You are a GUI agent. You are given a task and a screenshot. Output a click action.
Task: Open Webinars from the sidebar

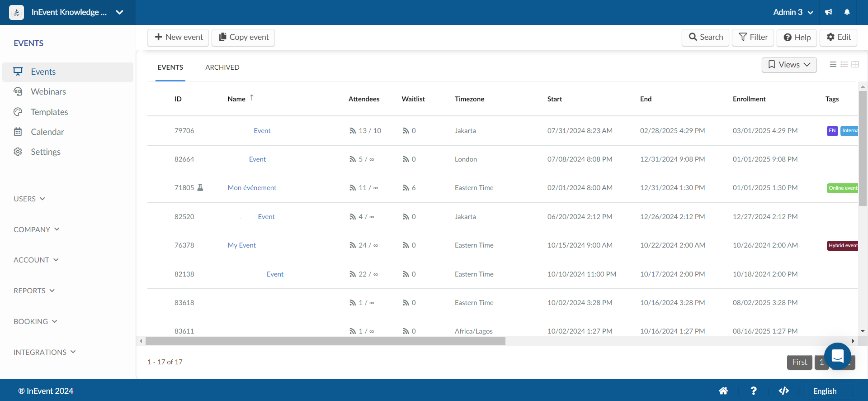coord(48,91)
